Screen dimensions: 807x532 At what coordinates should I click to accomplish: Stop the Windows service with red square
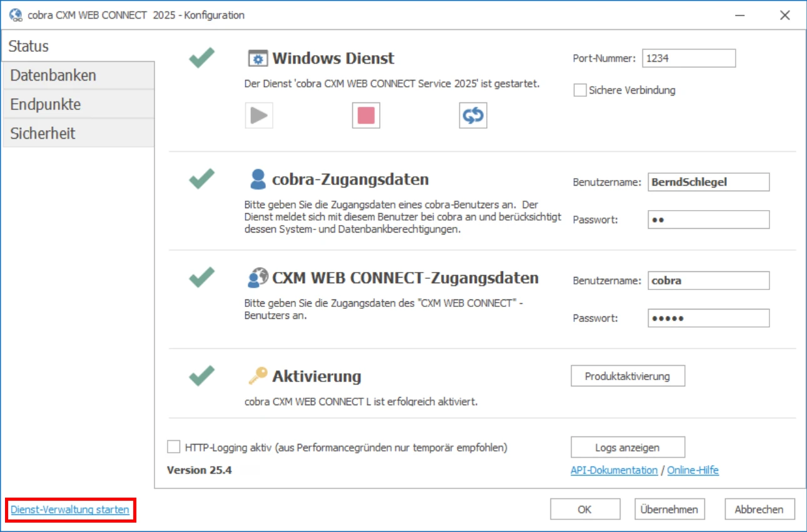(x=366, y=116)
